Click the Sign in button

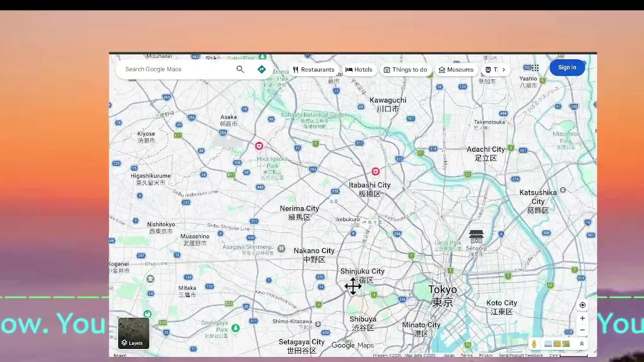pyautogui.click(x=567, y=68)
